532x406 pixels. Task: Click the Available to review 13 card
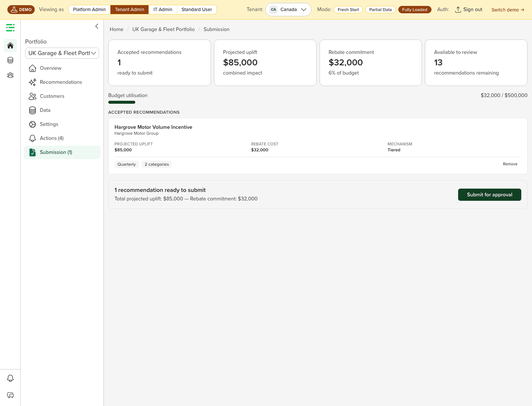click(476, 63)
